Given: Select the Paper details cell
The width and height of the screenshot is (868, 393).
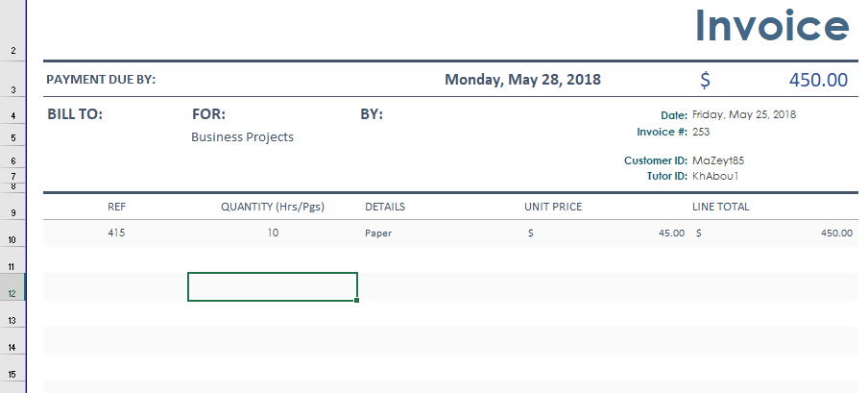Looking at the screenshot, I should click(378, 233).
